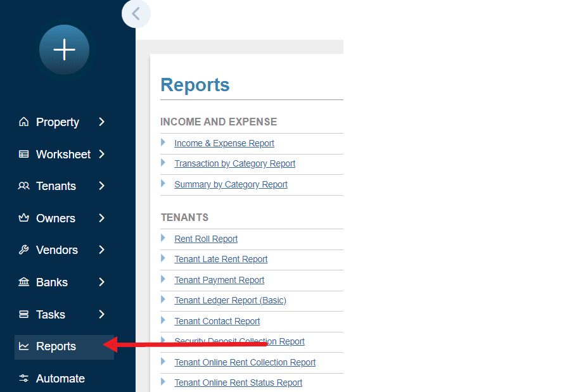The height and width of the screenshot is (392, 574).
Task: Click the Tenants people icon
Action: [x=24, y=186]
